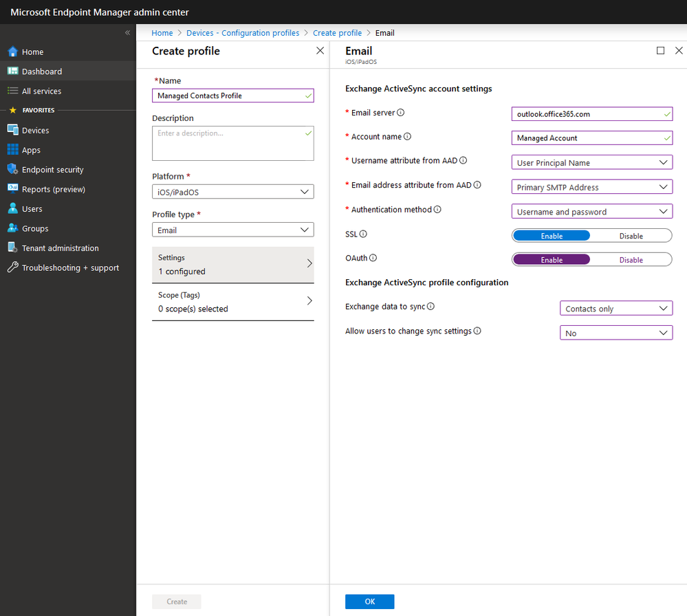Show info for Email server field

400,113
